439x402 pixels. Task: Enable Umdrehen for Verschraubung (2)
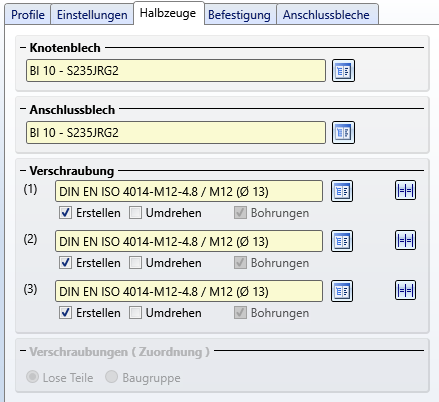(135, 263)
